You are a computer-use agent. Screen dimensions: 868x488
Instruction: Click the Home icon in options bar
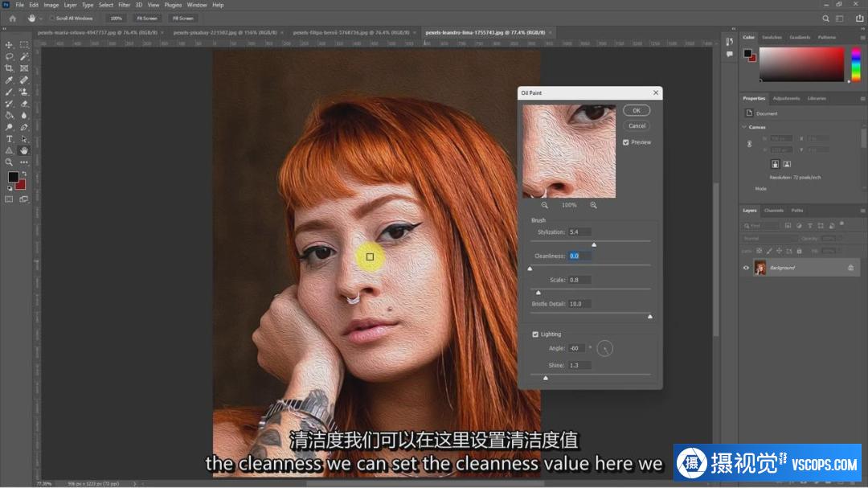pos(13,18)
